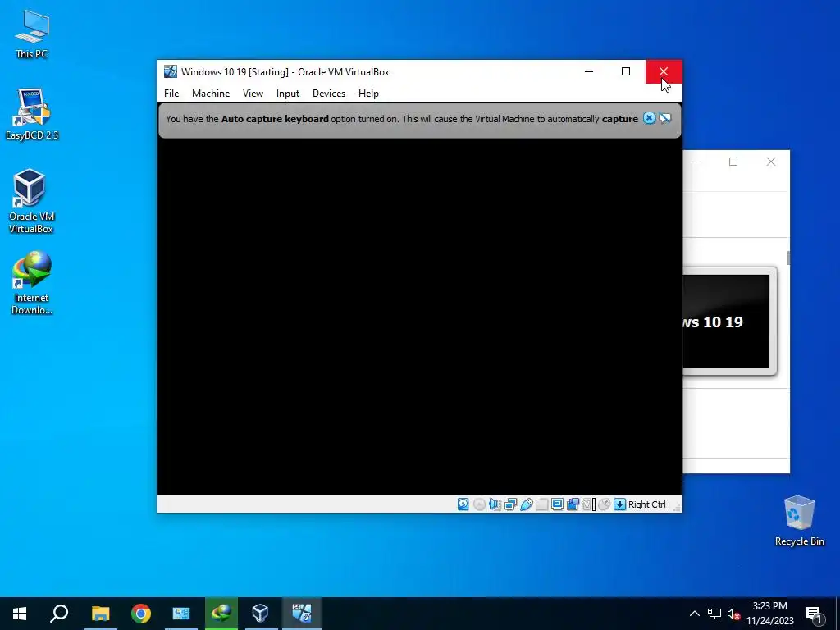840x630 pixels.
Task: Open Google Chrome from the taskbar
Action: 141,614
